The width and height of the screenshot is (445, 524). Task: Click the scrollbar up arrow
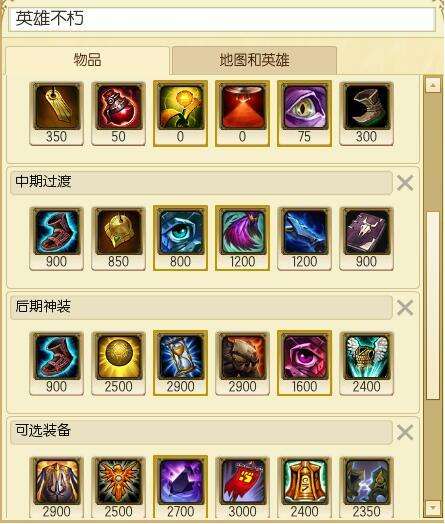[x=433, y=85]
